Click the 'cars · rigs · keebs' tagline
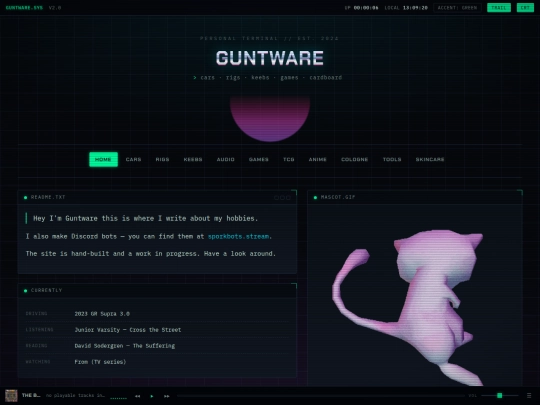 pyautogui.click(x=268, y=77)
